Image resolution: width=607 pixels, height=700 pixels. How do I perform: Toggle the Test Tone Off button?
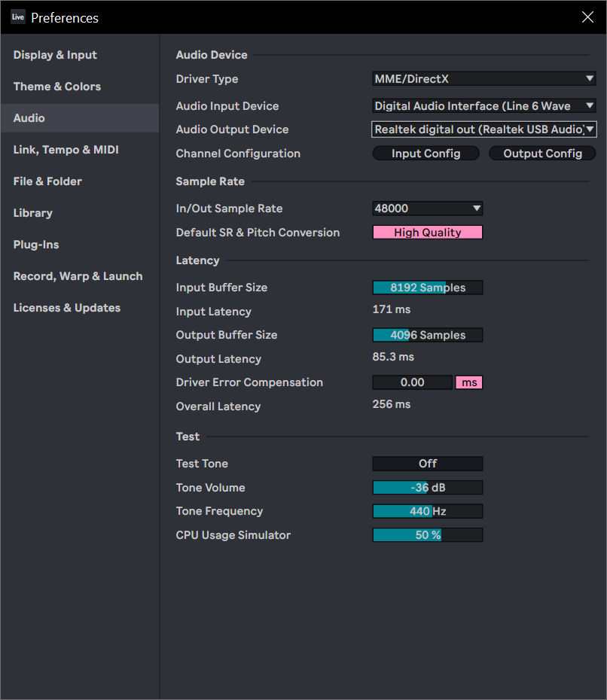[428, 464]
